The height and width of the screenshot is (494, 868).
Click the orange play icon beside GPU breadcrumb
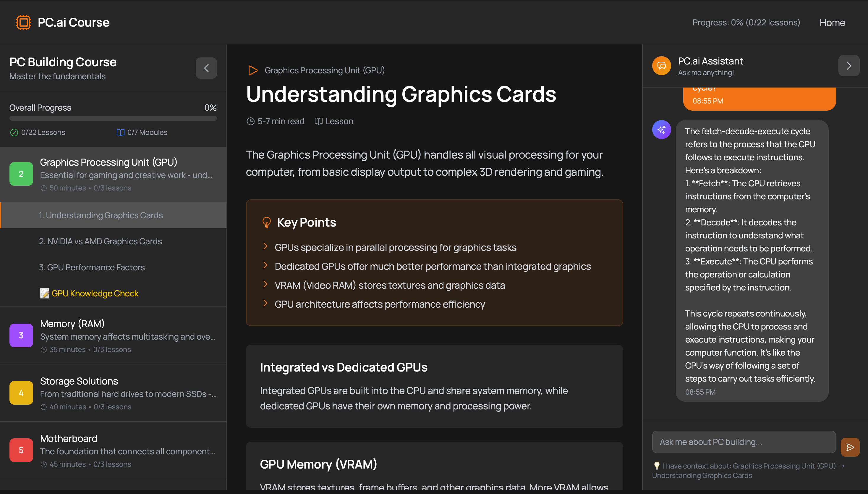click(252, 71)
